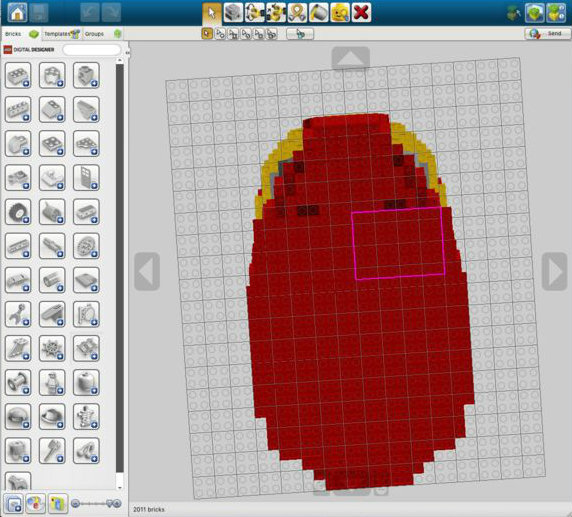Expand the basic 2x2 bricks category

pyautogui.click(x=18, y=75)
